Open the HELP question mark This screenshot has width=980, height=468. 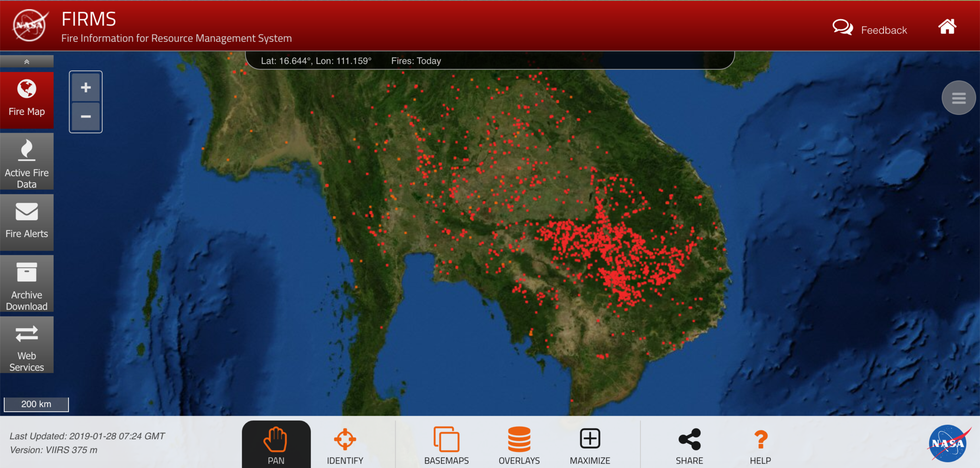(x=760, y=445)
